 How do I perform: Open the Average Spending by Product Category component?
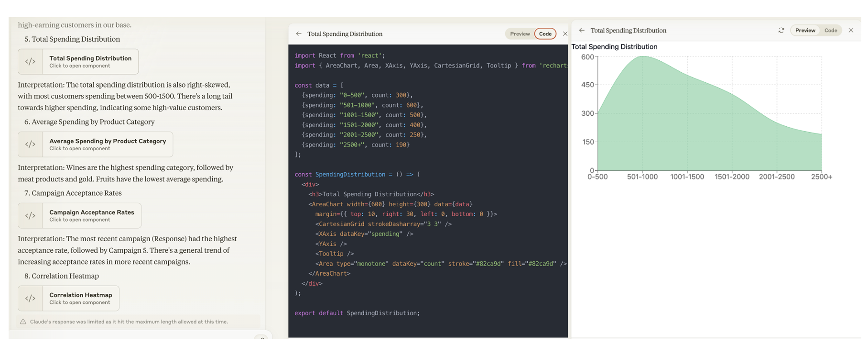click(108, 145)
